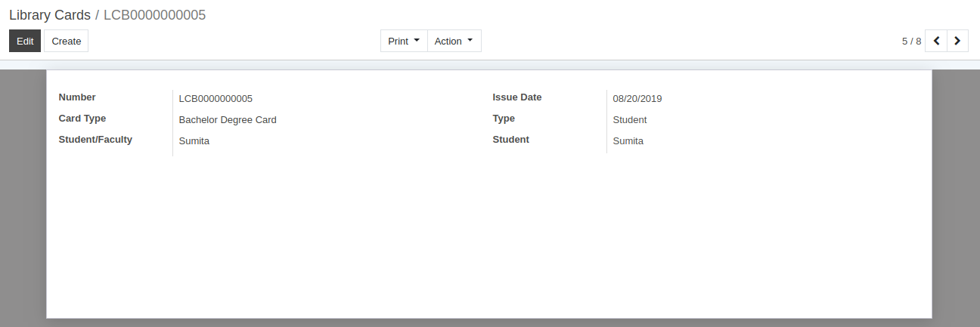980x327 pixels.
Task: Click the LCB0000000005 number value in the form
Action: (x=216, y=98)
